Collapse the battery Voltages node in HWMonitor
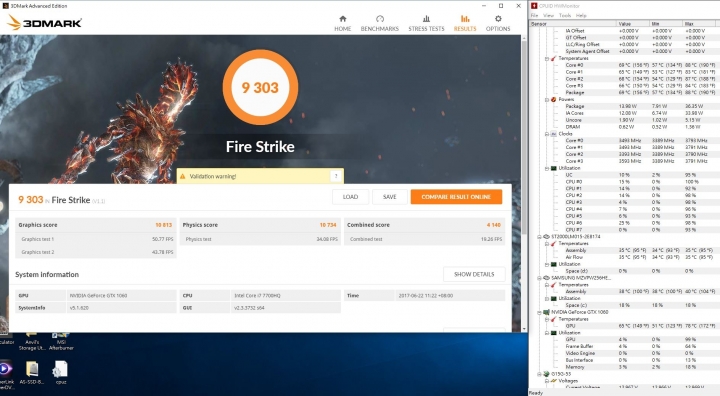 [x=547, y=381]
